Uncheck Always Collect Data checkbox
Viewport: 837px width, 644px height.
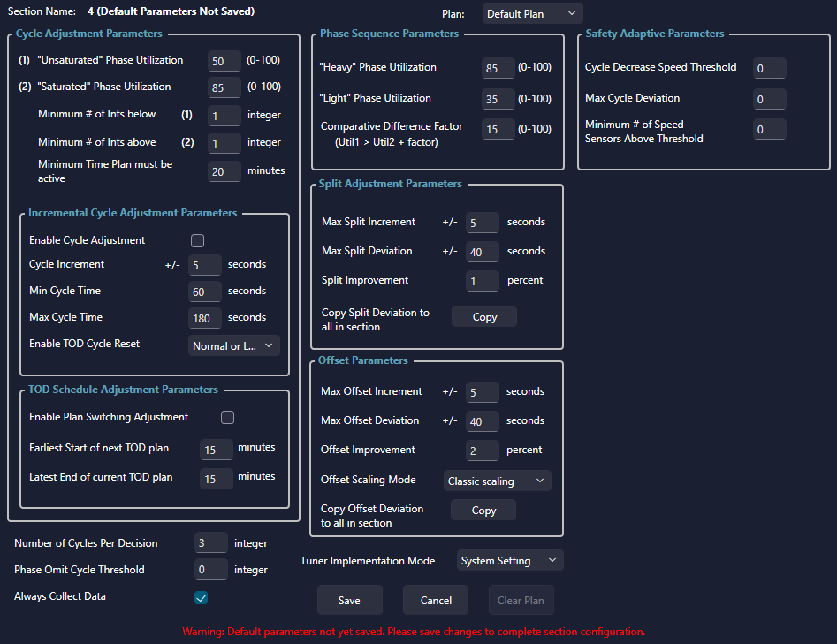pyautogui.click(x=201, y=598)
